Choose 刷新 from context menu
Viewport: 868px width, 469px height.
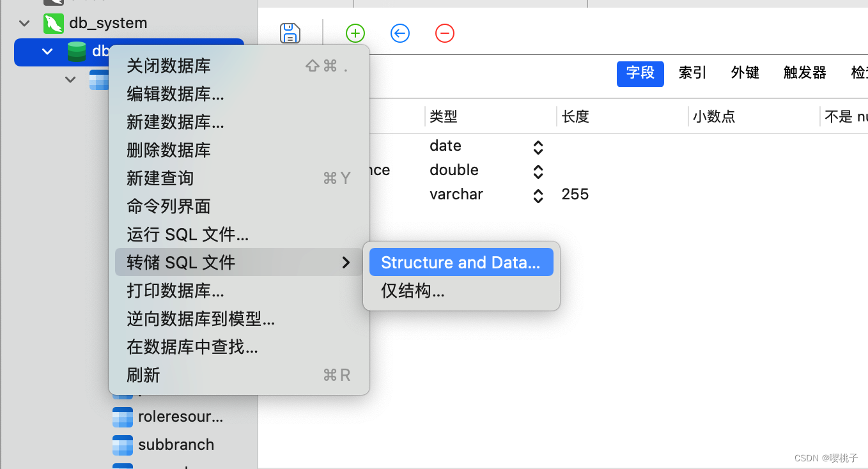[x=239, y=375]
